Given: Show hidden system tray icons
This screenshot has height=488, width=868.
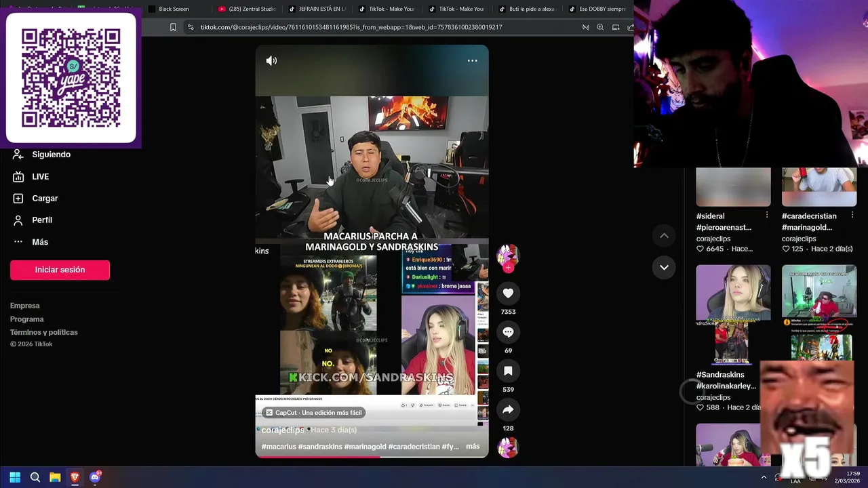Looking at the screenshot, I should [764, 477].
